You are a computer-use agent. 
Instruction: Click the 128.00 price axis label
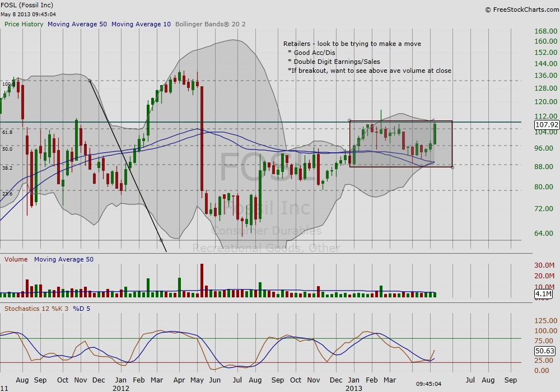(x=545, y=88)
